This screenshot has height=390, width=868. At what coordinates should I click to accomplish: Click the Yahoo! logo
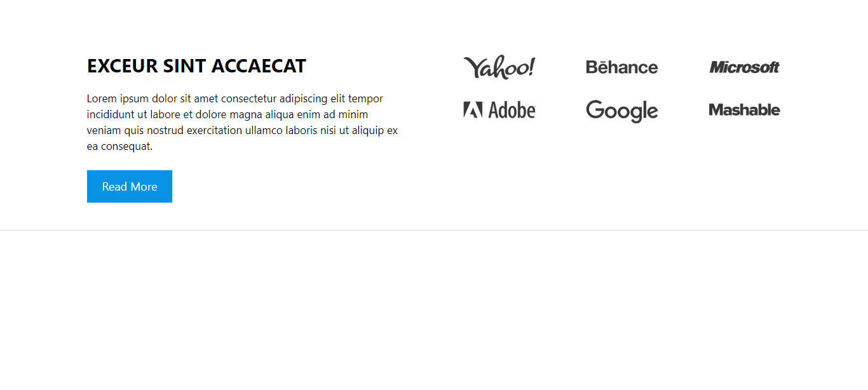click(x=499, y=67)
